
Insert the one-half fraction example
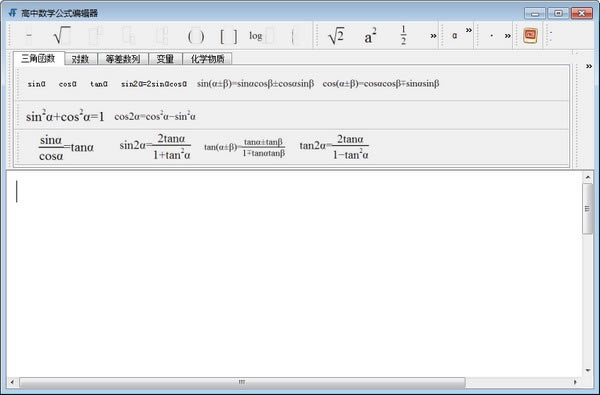[x=403, y=36]
